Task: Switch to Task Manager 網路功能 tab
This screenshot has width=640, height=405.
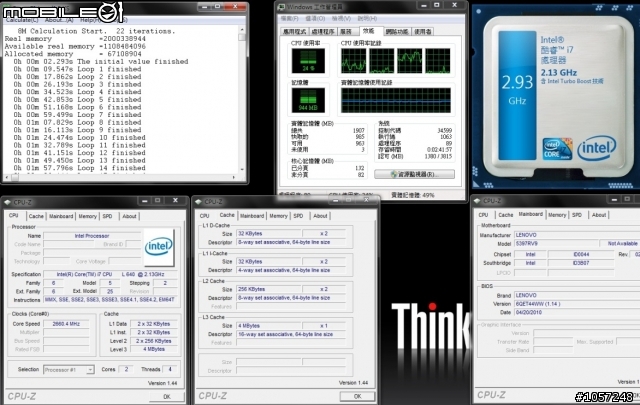Action: click(x=397, y=31)
